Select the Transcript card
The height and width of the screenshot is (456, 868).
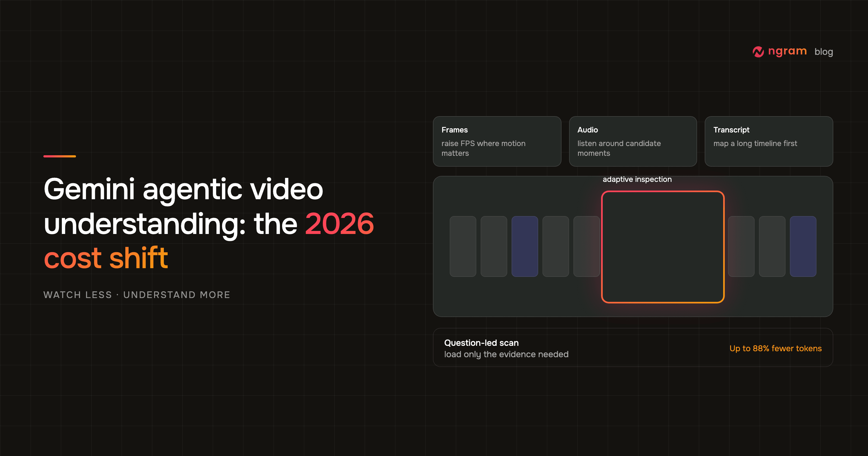(769, 141)
